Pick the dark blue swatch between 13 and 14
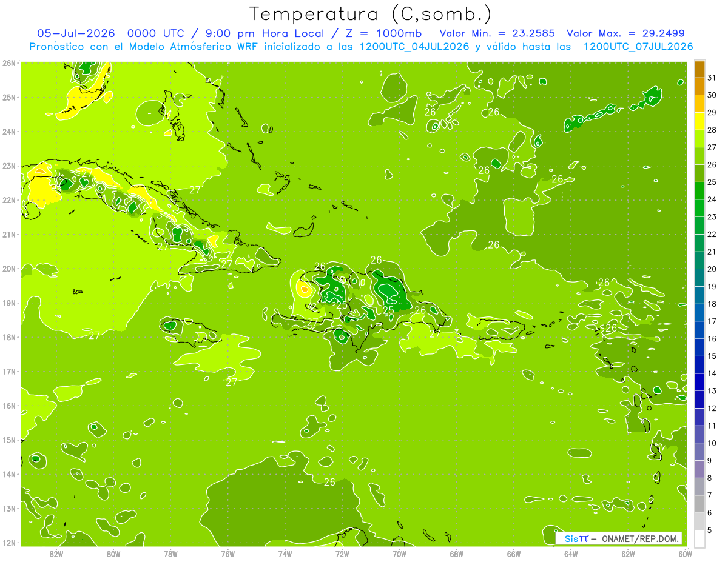The width and height of the screenshot is (728, 562). 699,382
